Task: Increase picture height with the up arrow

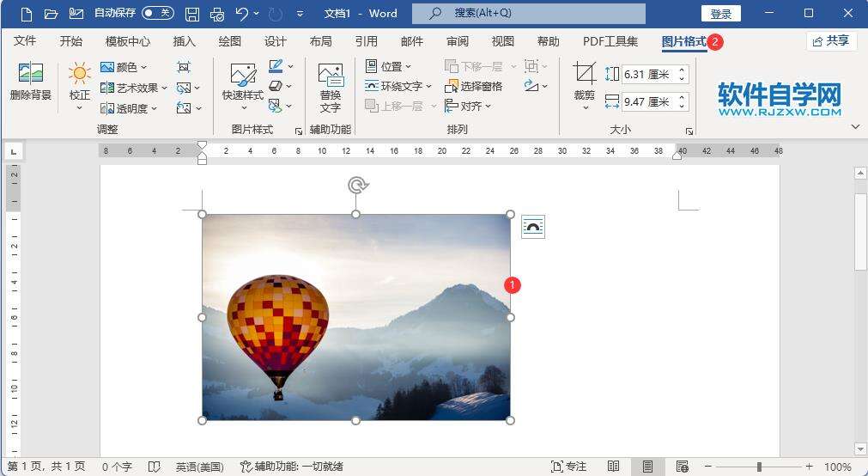Action: click(x=682, y=70)
